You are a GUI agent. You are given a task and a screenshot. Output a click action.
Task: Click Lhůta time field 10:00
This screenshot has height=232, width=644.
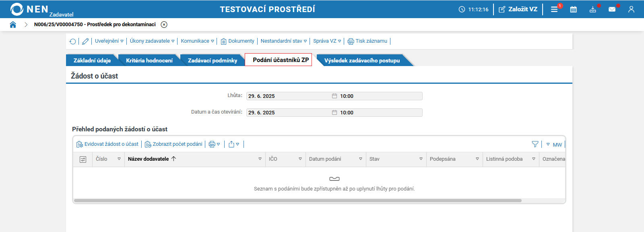click(380, 96)
